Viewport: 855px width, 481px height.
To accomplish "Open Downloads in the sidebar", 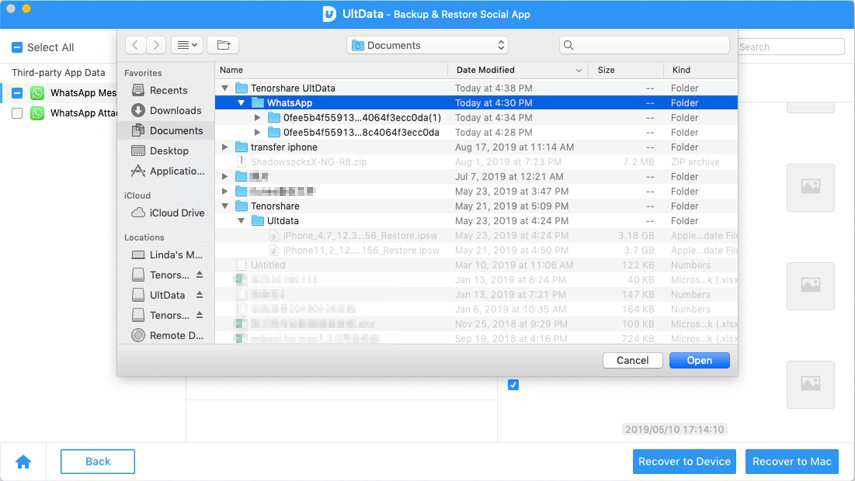I will point(174,110).
